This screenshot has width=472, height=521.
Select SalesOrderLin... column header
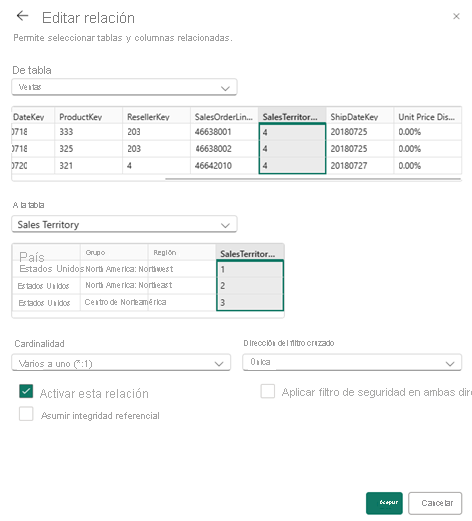[x=224, y=116]
